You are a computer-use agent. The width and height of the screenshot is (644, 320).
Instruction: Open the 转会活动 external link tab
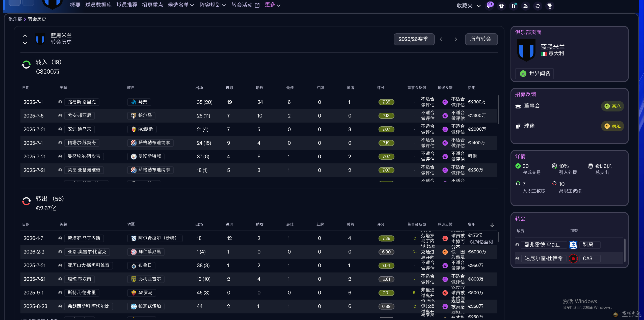(x=246, y=5)
